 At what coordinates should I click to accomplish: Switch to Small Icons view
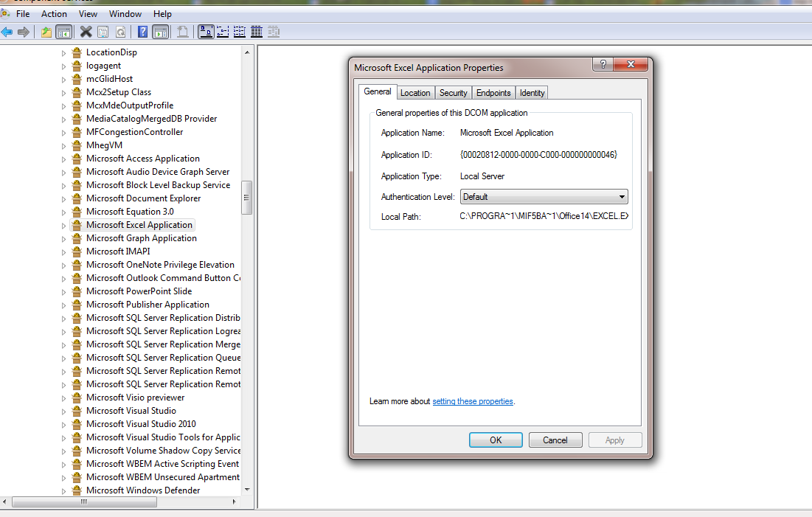click(223, 32)
